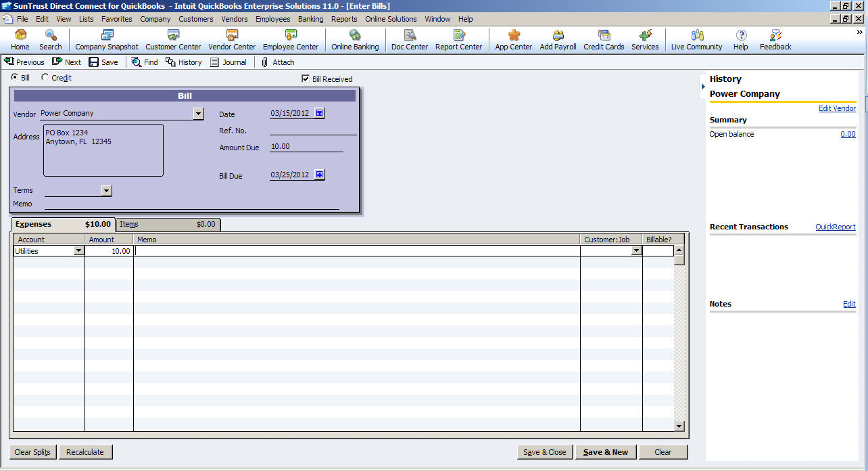868x471 pixels.
Task: Send Feedback via toolbar icon
Action: [775, 40]
